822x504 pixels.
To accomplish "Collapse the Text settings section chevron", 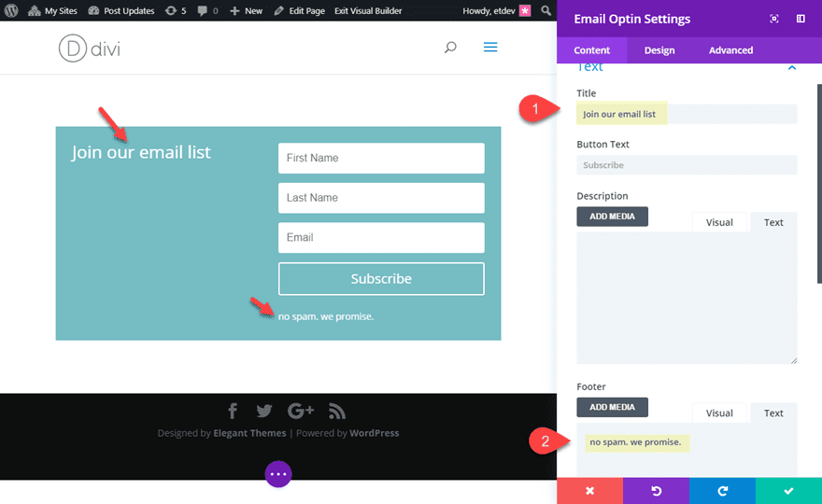I will [791, 67].
